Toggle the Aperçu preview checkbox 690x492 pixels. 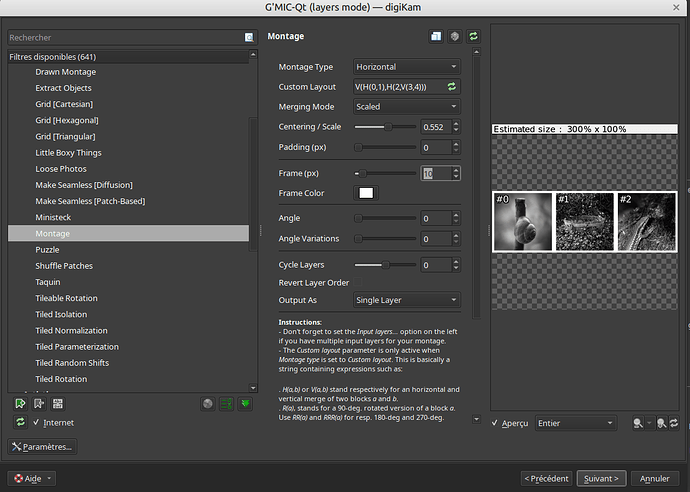tap(495, 423)
